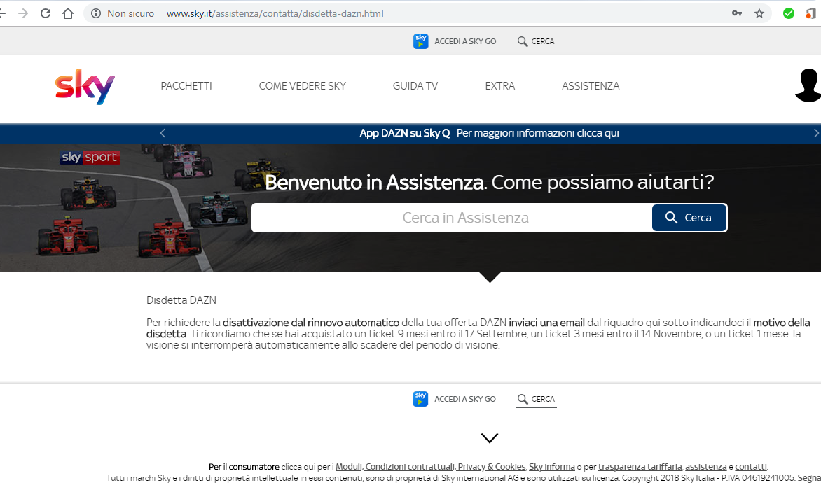
Task: Click the browser address bar URL
Action: point(275,13)
